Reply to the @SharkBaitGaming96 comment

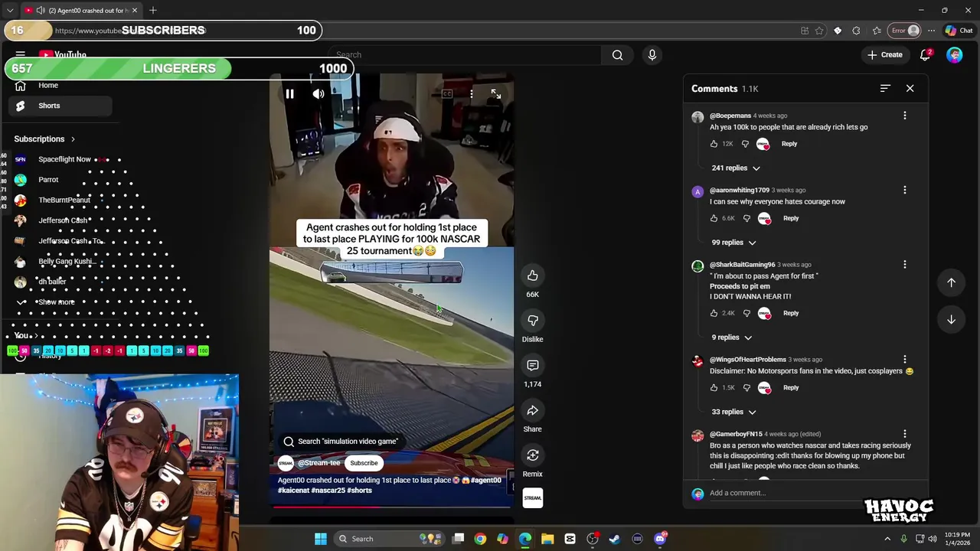click(791, 313)
